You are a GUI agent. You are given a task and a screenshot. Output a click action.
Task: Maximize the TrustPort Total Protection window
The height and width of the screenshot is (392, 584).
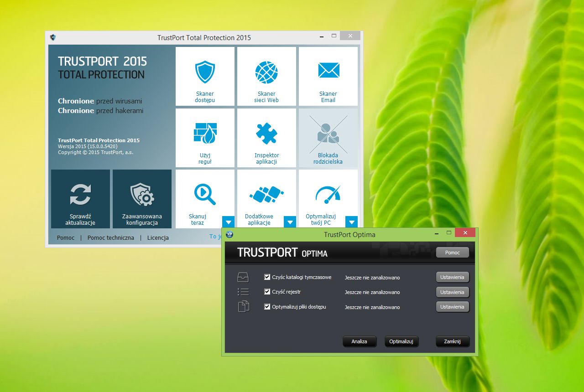pyautogui.click(x=334, y=36)
